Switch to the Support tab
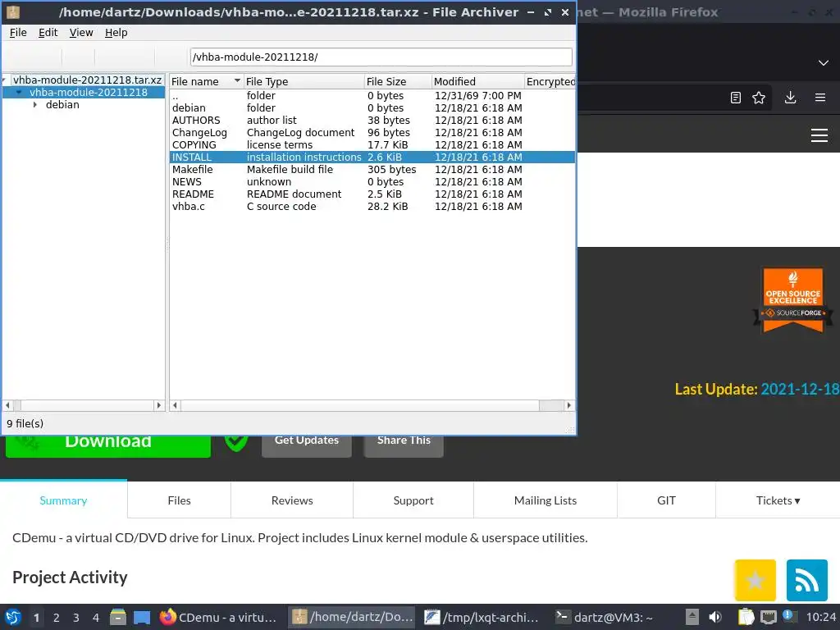Image resolution: width=840 pixels, height=630 pixels. (413, 500)
